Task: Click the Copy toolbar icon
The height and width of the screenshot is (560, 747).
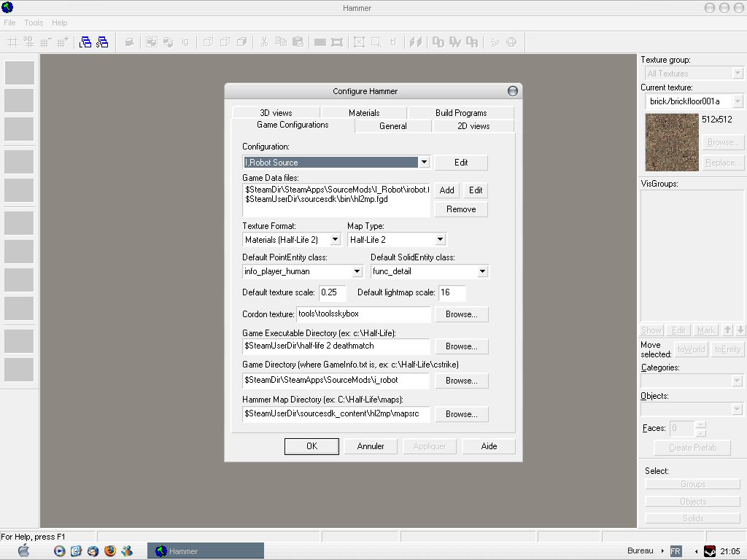Action: [x=281, y=42]
